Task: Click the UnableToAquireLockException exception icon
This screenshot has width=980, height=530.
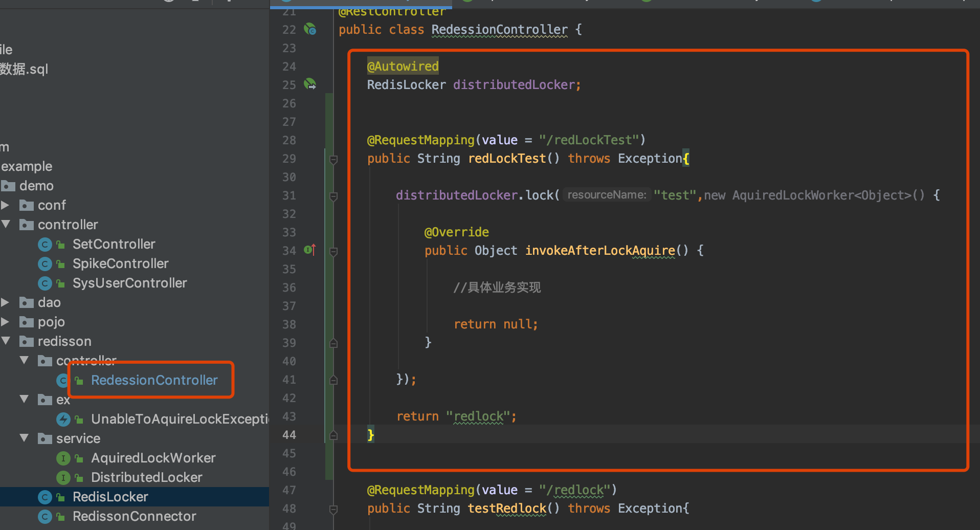Action: (63, 419)
